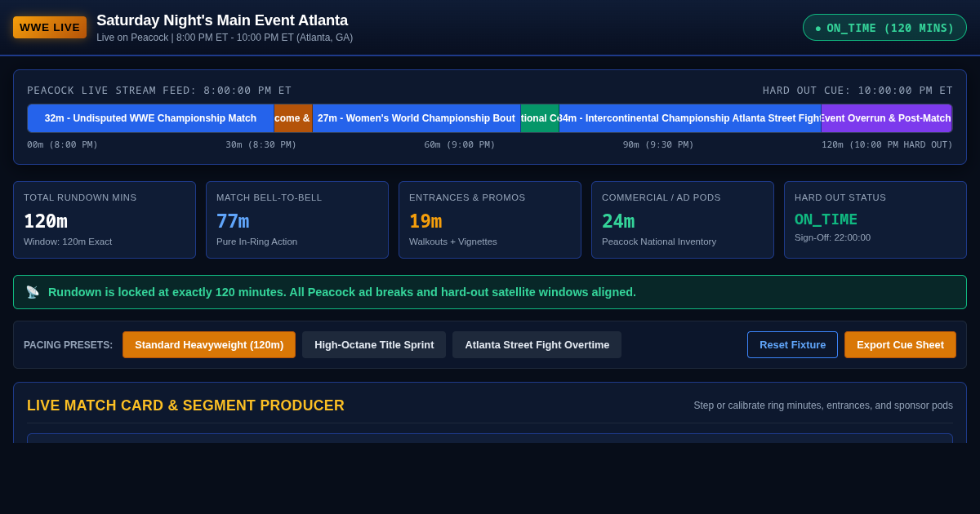
Task: Open the Total Rundown Mins card
Action: pos(105,220)
